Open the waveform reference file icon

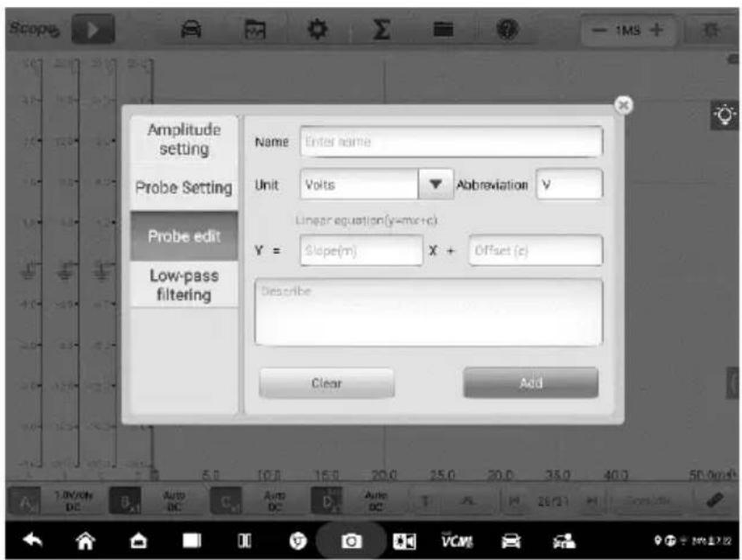pyautogui.click(x=255, y=31)
